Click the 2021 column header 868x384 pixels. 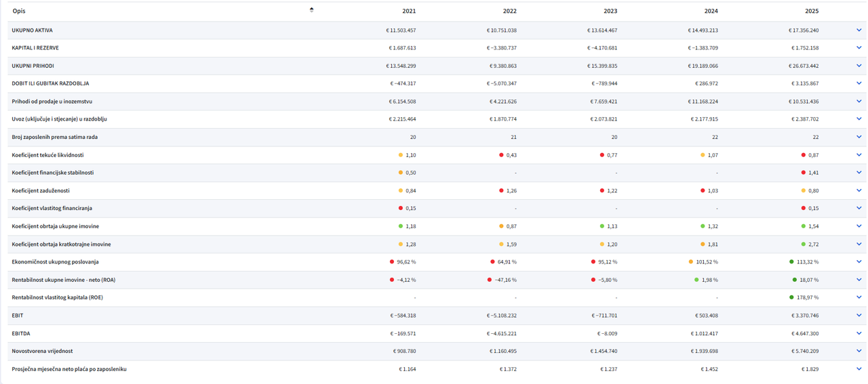click(x=409, y=11)
